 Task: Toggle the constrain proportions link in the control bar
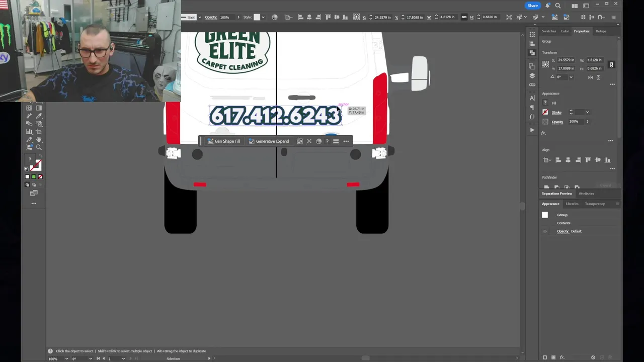[x=464, y=17]
